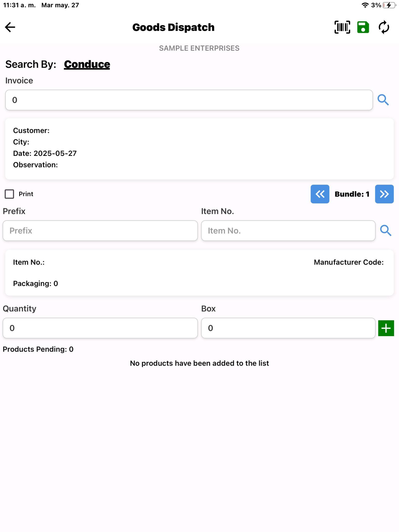This screenshot has height=532, width=399.
Task: Advance to next bundle
Action: tap(384, 194)
